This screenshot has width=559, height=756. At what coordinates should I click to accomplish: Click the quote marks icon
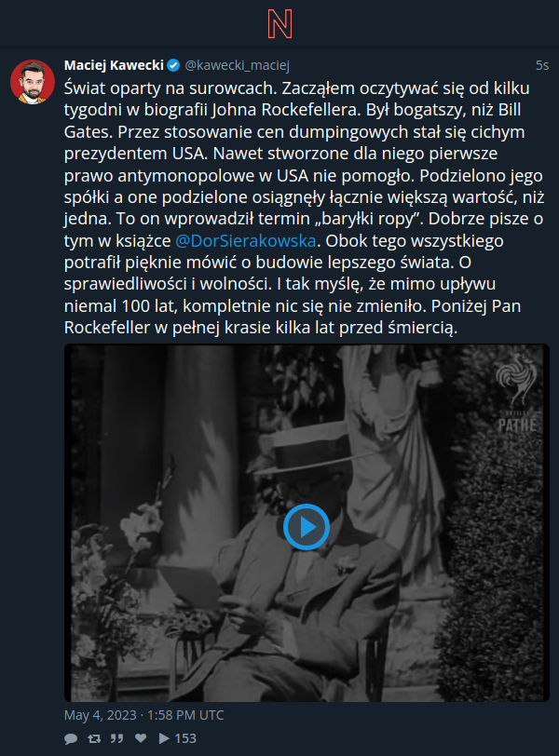116,738
